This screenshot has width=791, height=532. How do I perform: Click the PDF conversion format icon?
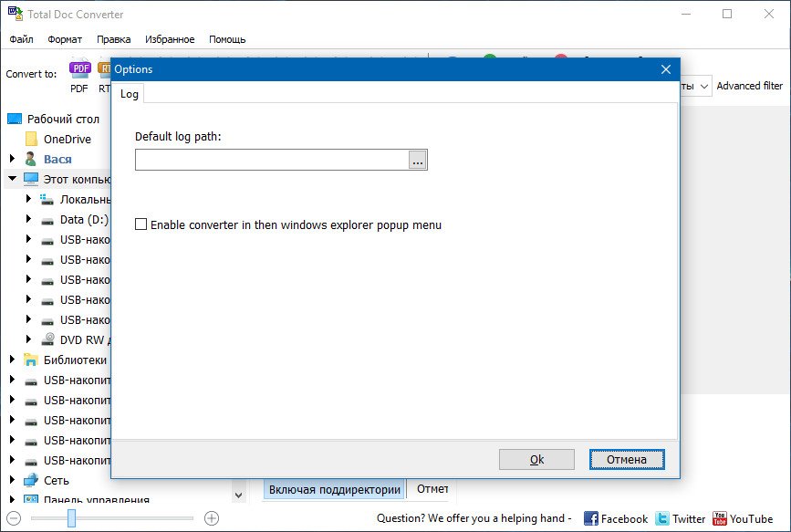[x=80, y=69]
